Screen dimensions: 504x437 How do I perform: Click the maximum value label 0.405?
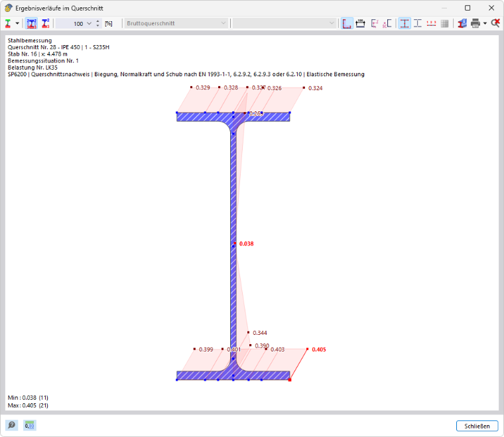(x=318, y=349)
